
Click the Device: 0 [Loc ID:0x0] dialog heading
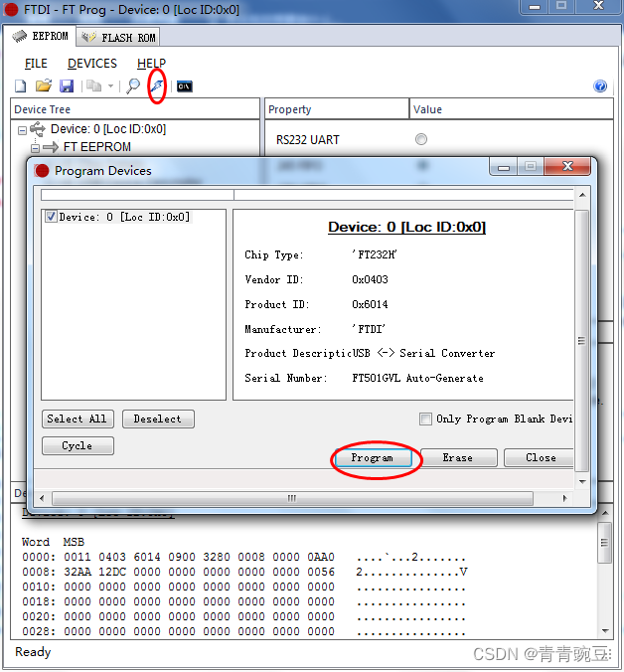click(x=406, y=227)
